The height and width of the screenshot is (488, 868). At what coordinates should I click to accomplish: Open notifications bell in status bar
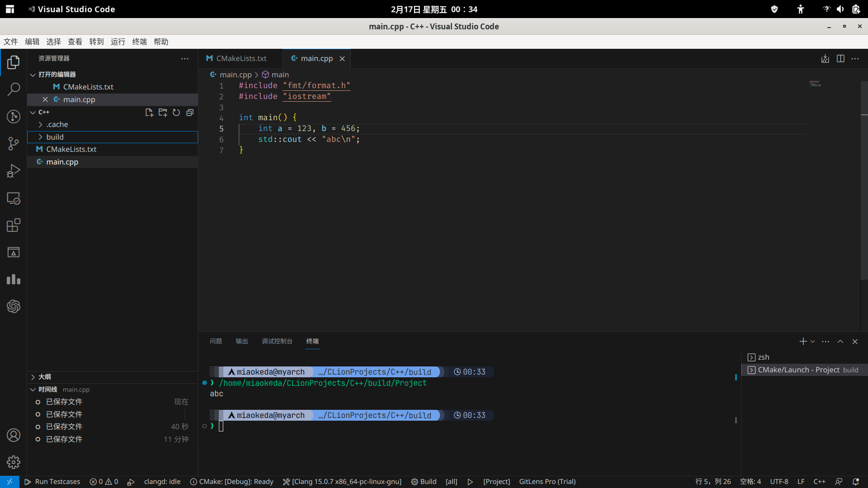tap(856, 482)
